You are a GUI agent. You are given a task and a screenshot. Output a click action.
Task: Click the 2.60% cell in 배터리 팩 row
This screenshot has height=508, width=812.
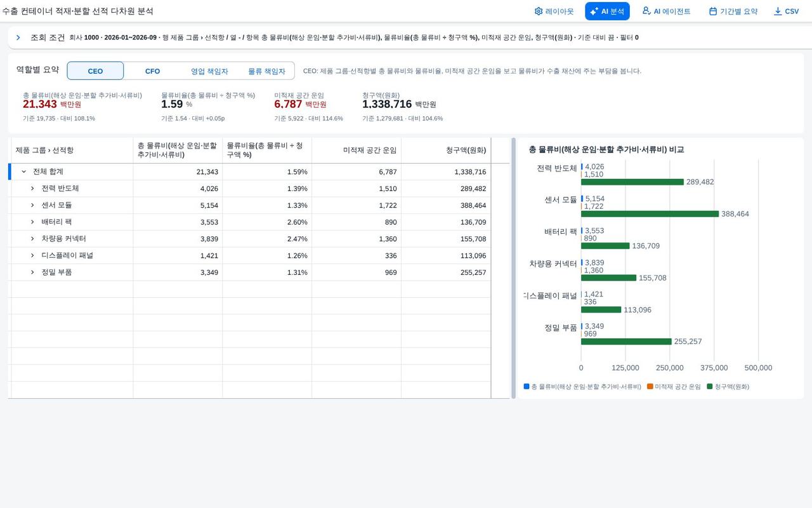click(267, 222)
